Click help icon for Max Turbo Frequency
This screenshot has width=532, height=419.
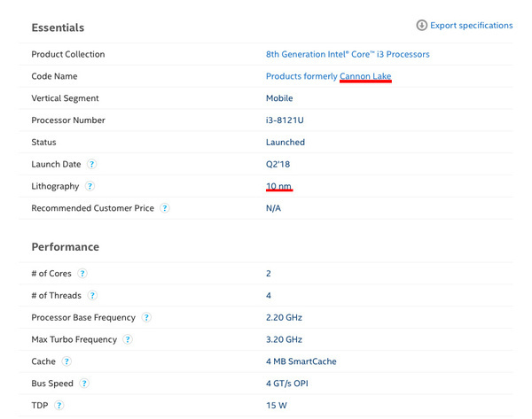point(128,339)
